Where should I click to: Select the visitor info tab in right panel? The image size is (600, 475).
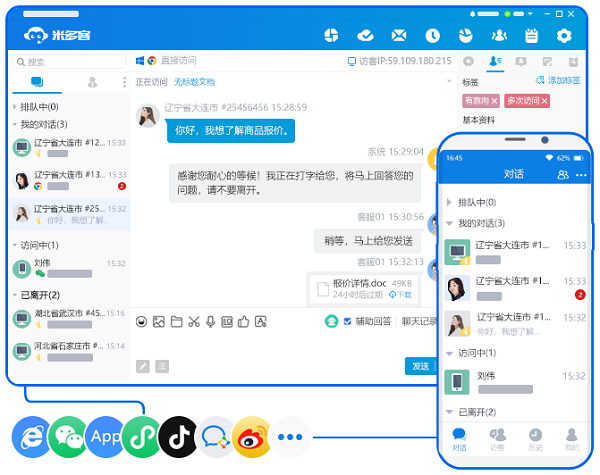pos(495,61)
